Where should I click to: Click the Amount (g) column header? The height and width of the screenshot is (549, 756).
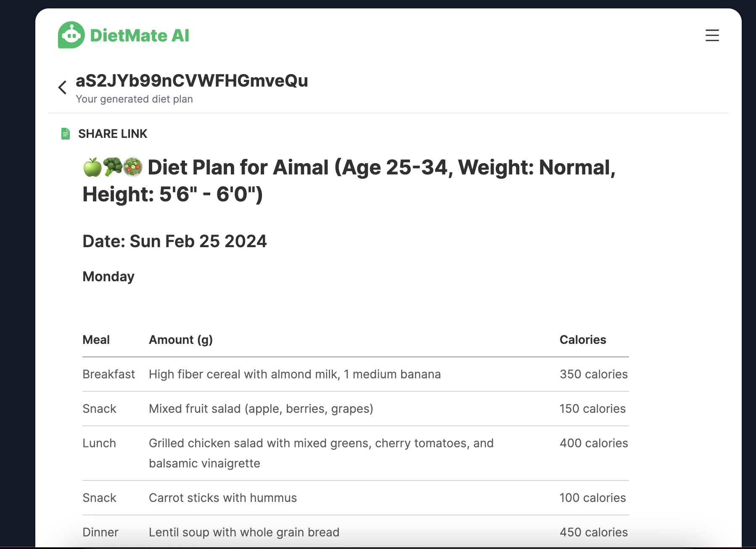pos(181,340)
